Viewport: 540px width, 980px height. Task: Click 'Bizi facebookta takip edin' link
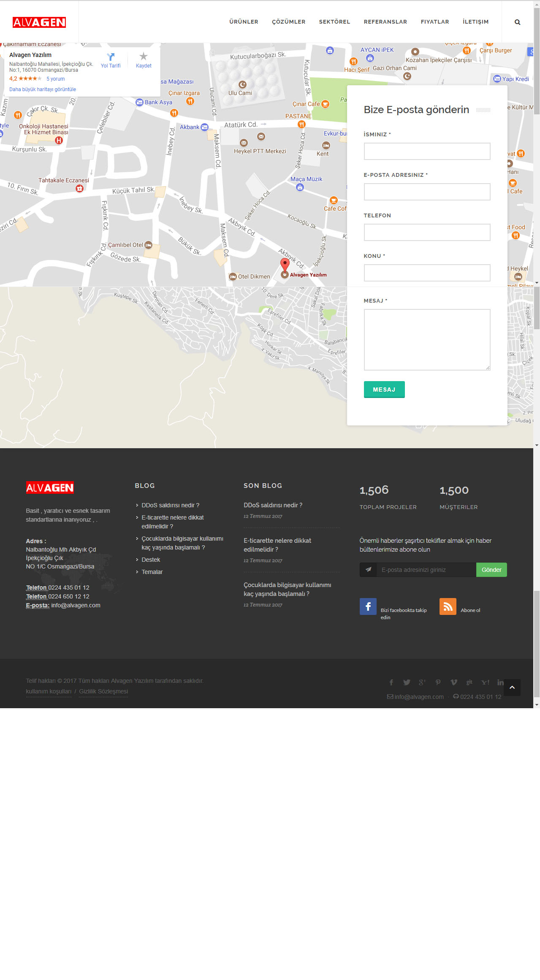pyautogui.click(x=403, y=614)
